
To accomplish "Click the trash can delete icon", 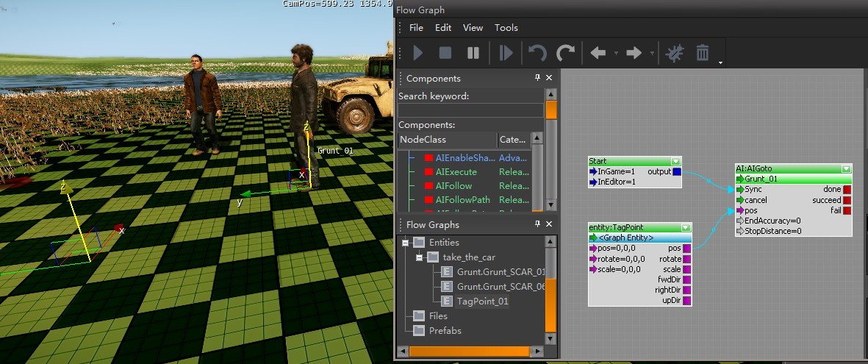I will click(x=703, y=53).
